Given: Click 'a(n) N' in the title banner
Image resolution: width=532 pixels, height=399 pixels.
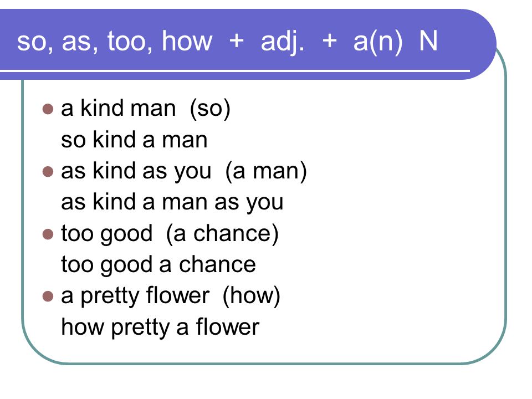Looking at the screenshot, I should pyautogui.click(x=396, y=43).
